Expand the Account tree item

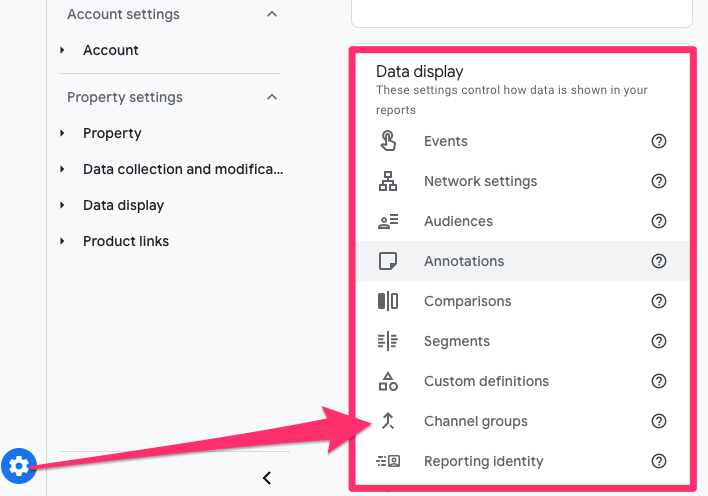coord(63,50)
